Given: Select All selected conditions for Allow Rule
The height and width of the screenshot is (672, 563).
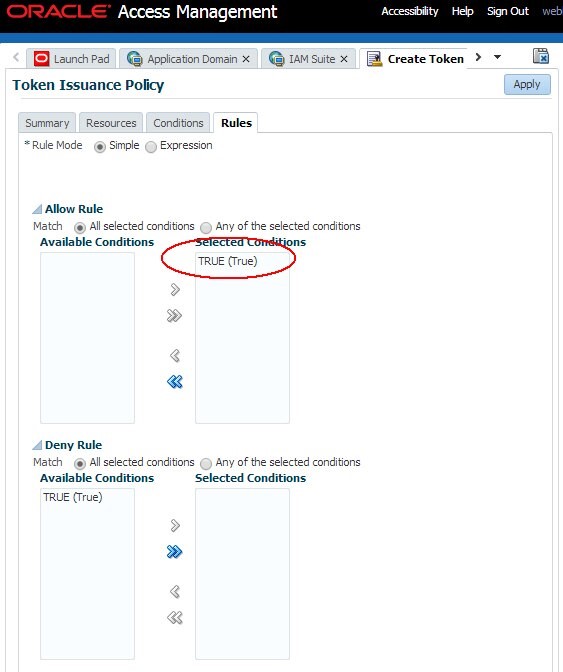Looking at the screenshot, I should point(80,228).
